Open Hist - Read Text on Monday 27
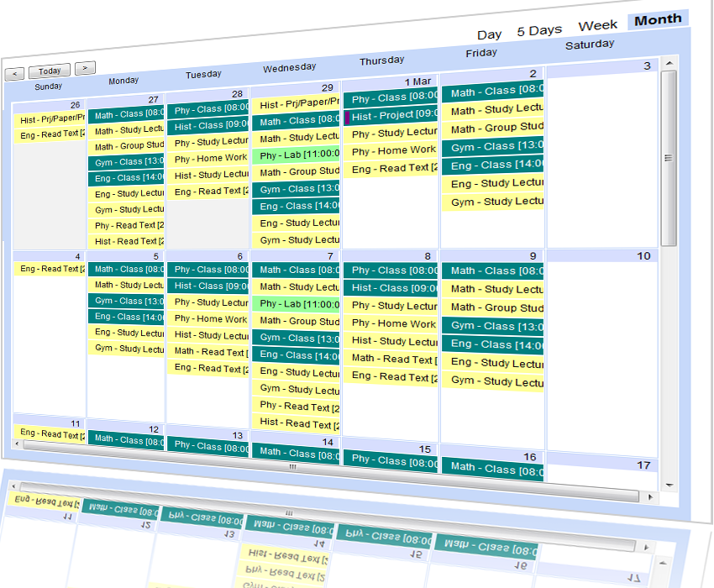This screenshot has width=714, height=588. coord(126,241)
